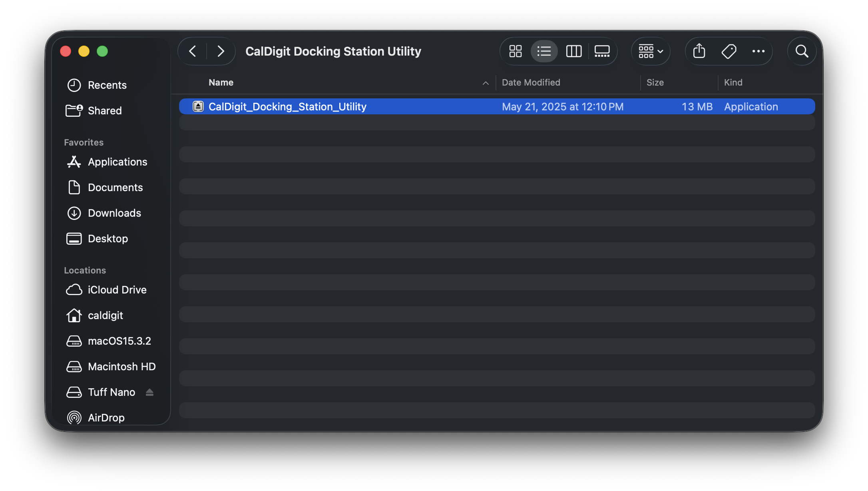The width and height of the screenshot is (868, 491).
Task: Switch to column view
Action: pyautogui.click(x=573, y=51)
